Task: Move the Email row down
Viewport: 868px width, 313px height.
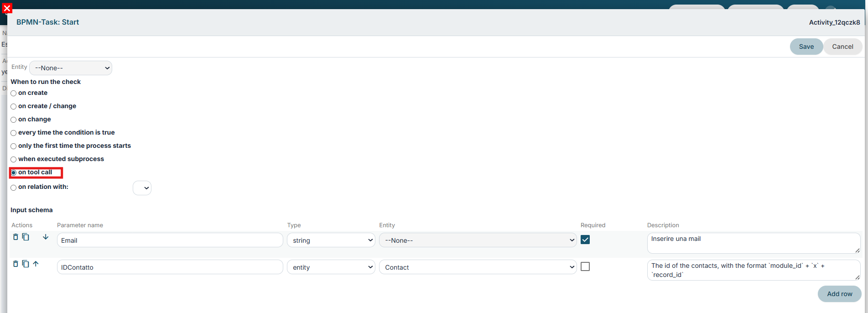Action: 46,237
